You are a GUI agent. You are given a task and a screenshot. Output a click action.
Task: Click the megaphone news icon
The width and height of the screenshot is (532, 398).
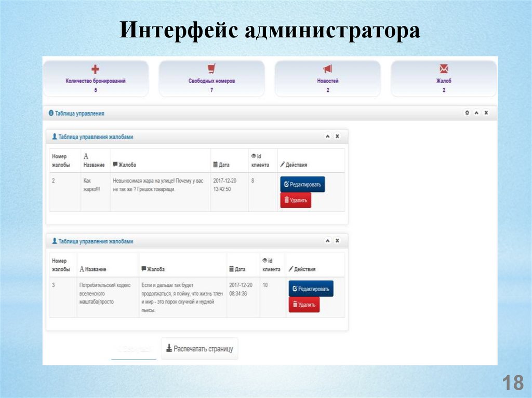(327, 69)
